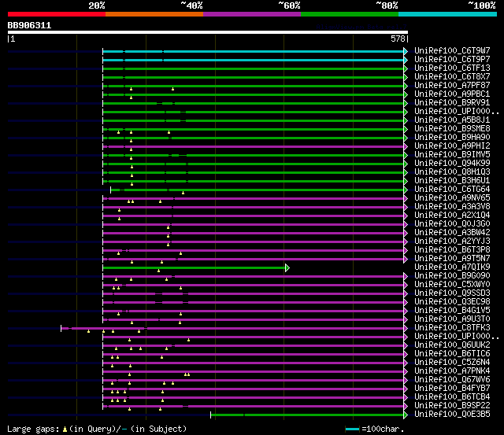Select the UniRef100_A3BW42 label
The width and height of the screenshot is (504, 435).
(x=452, y=232)
